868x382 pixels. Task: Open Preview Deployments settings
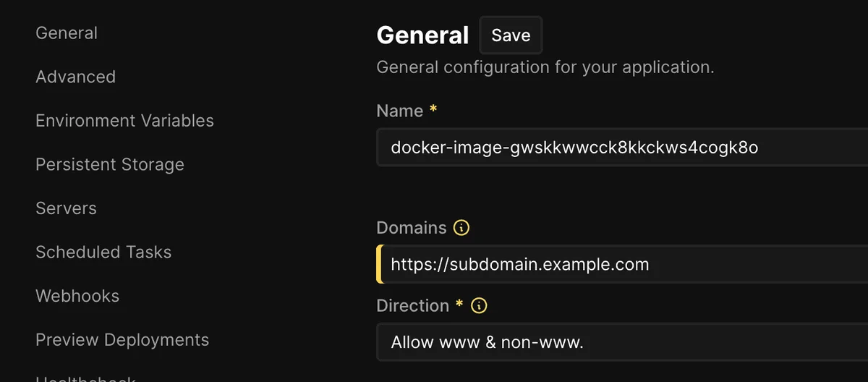(122, 340)
